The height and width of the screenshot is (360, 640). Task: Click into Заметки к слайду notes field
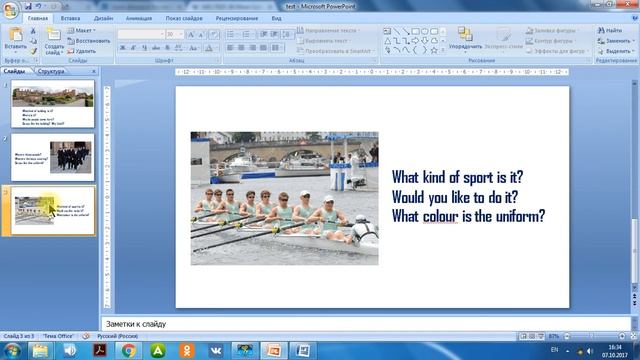coord(366,324)
